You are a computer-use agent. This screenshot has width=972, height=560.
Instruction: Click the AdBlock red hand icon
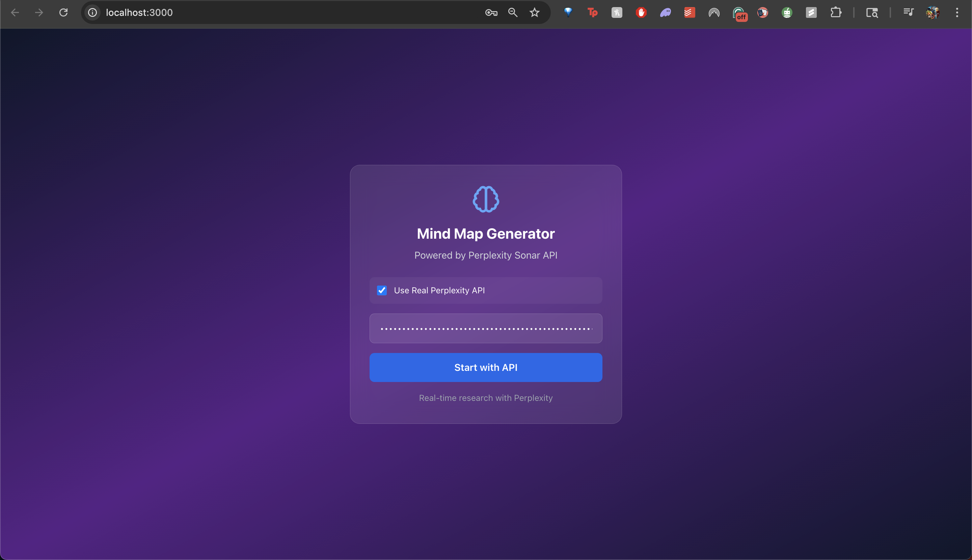pyautogui.click(x=641, y=13)
